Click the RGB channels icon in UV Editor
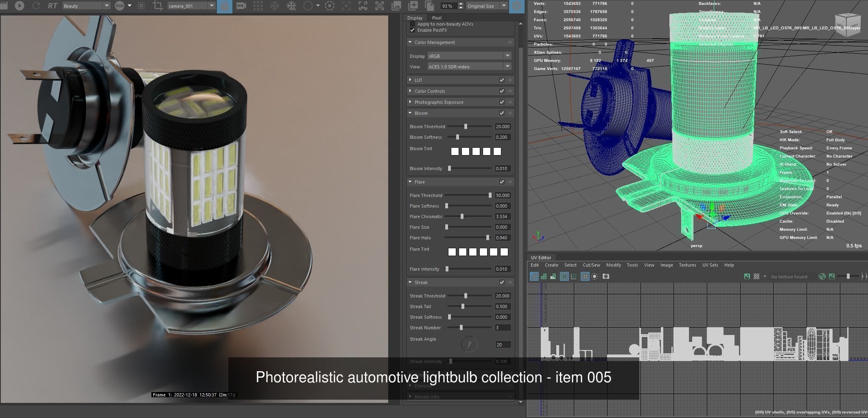This screenshot has width=868, height=418. (x=822, y=276)
